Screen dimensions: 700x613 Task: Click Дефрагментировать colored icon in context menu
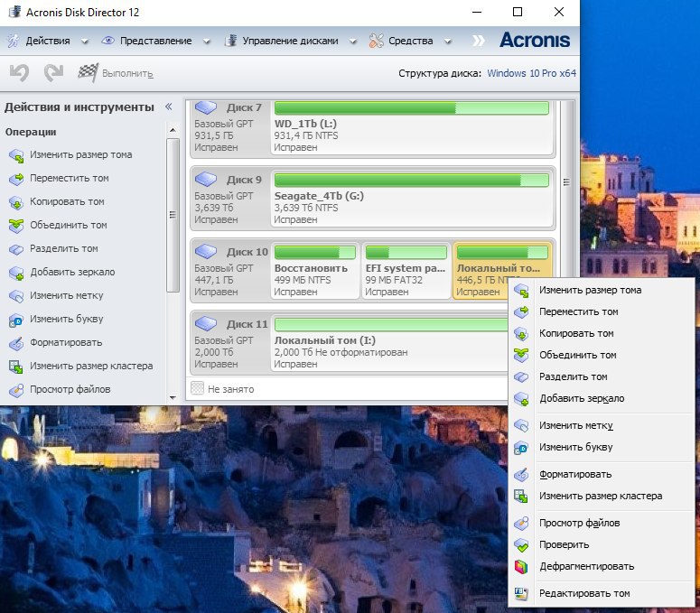pyautogui.click(x=521, y=567)
